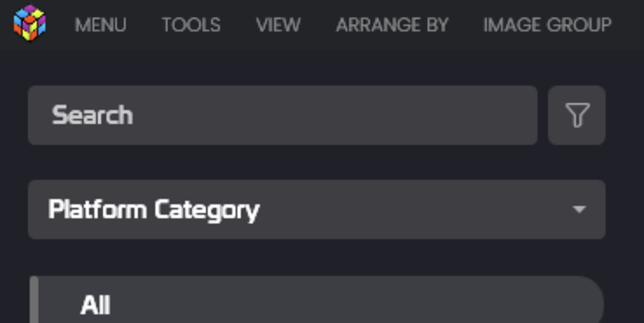The height and width of the screenshot is (323, 644).
Task: Click the Search placeholder text
Action: click(92, 115)
